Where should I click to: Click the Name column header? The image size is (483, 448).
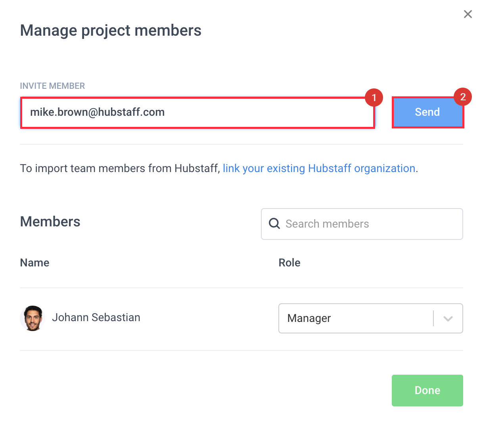click(35, 263)
